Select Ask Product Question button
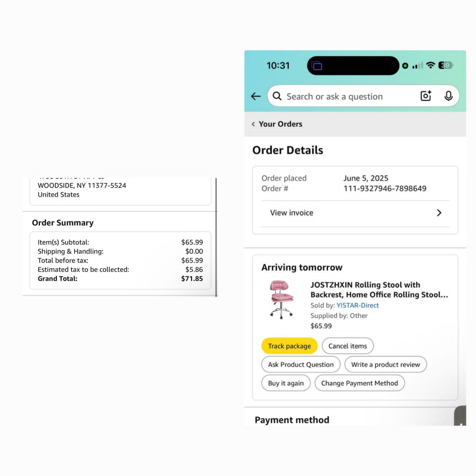Image resolution: width=476 pixels, height=476 pixels. tap(301, 365)
